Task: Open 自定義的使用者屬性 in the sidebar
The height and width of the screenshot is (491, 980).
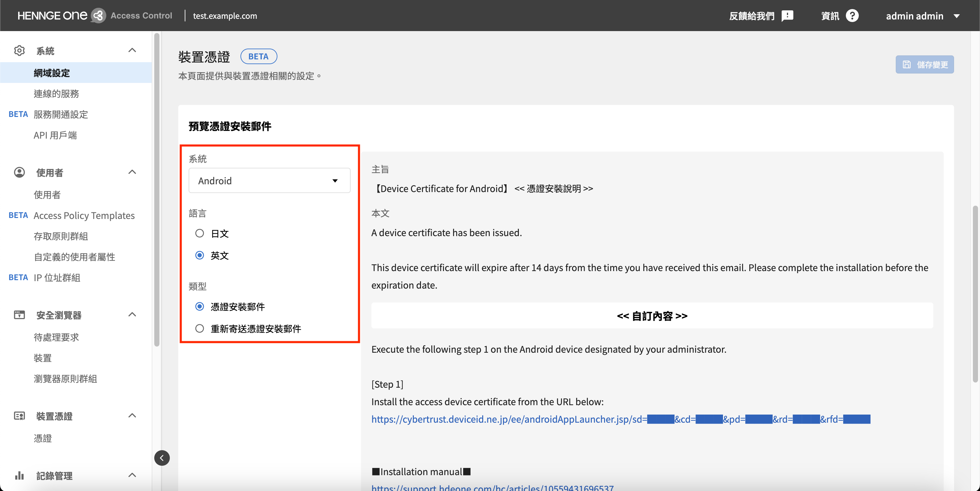Action: (75, 257)
